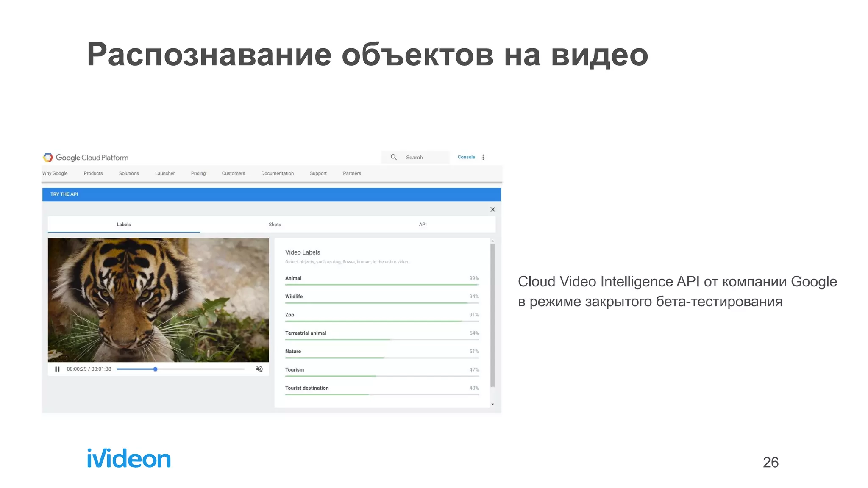868x488 pixels.
Task: Click the Video Labels heading
Action: tap(303, 252)
